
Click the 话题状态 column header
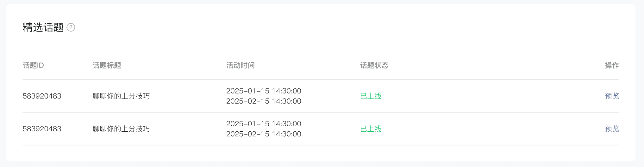(x=374, y=65)
